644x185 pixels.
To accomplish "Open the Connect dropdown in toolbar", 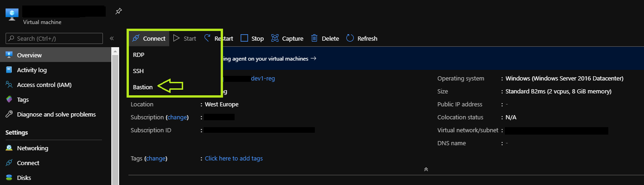I will pyautogui.click(x=149, y=38).
